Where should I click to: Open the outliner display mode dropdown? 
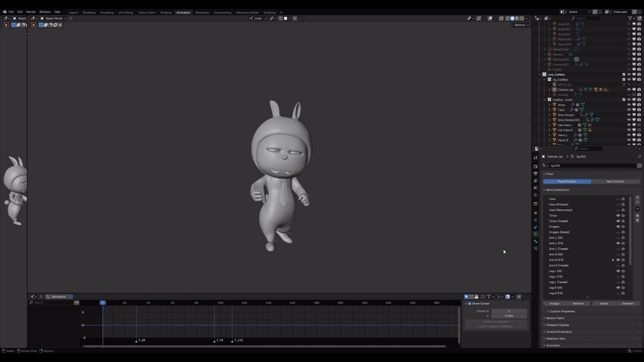[x=548, y=19]
